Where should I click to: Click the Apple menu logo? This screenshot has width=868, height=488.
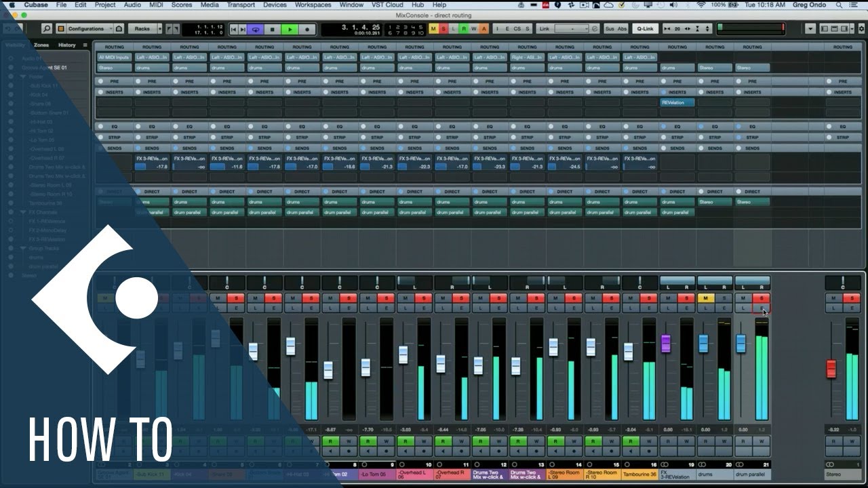pos(12,5)
